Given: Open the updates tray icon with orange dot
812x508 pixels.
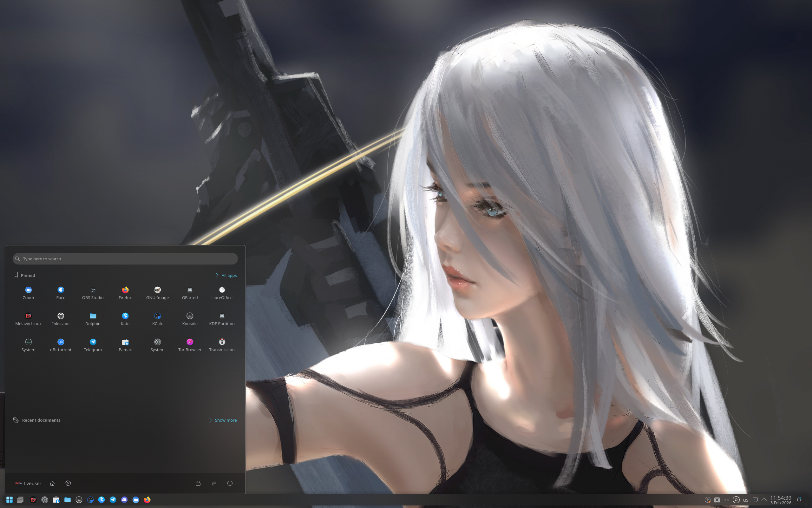Looking at the screenshot, I should [708, 500].
